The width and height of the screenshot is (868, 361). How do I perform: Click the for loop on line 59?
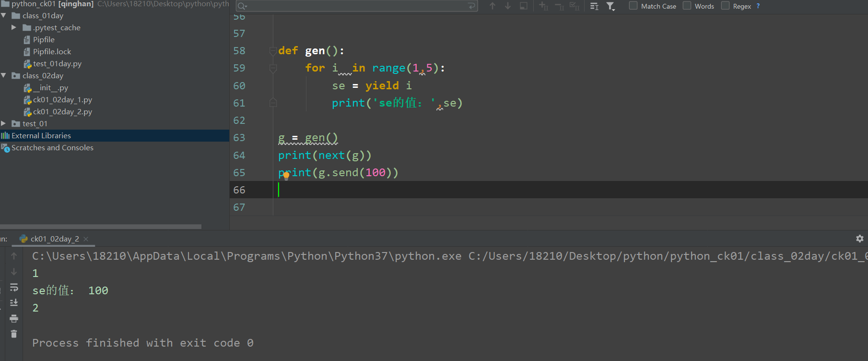[375, 68]
